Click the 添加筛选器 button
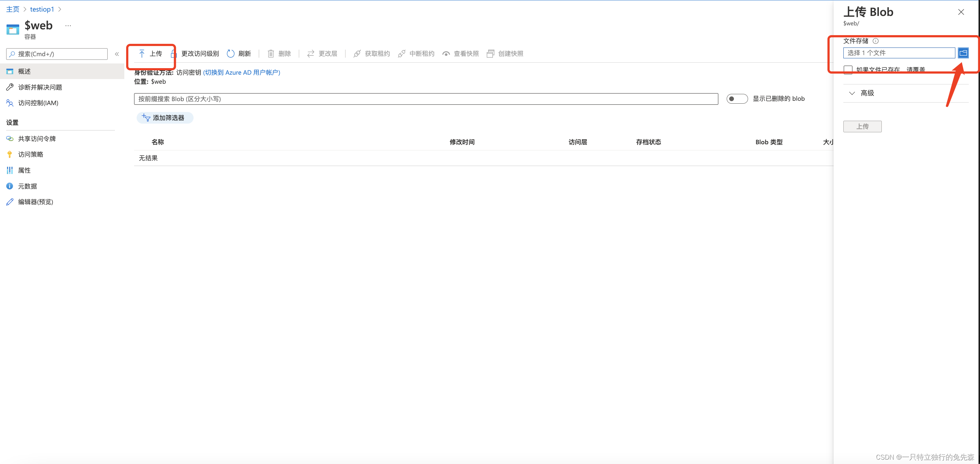Screen dimensions: 980x464 (165, 118)
